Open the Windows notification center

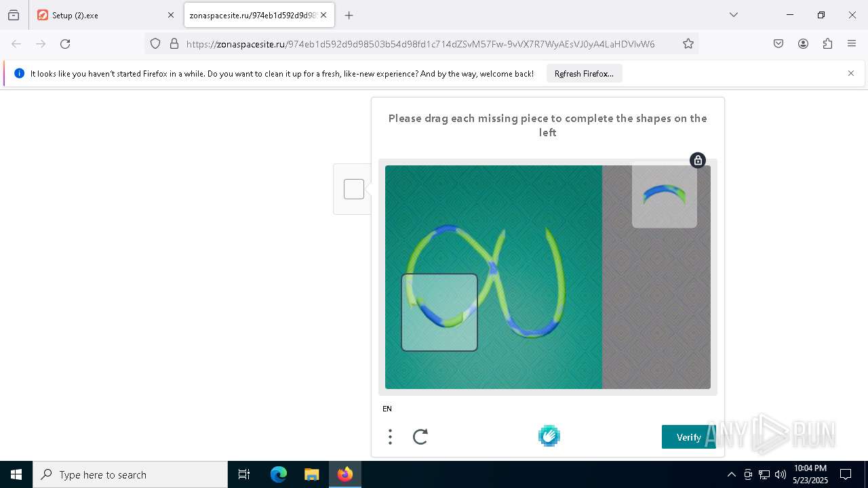tap(846, 474)
